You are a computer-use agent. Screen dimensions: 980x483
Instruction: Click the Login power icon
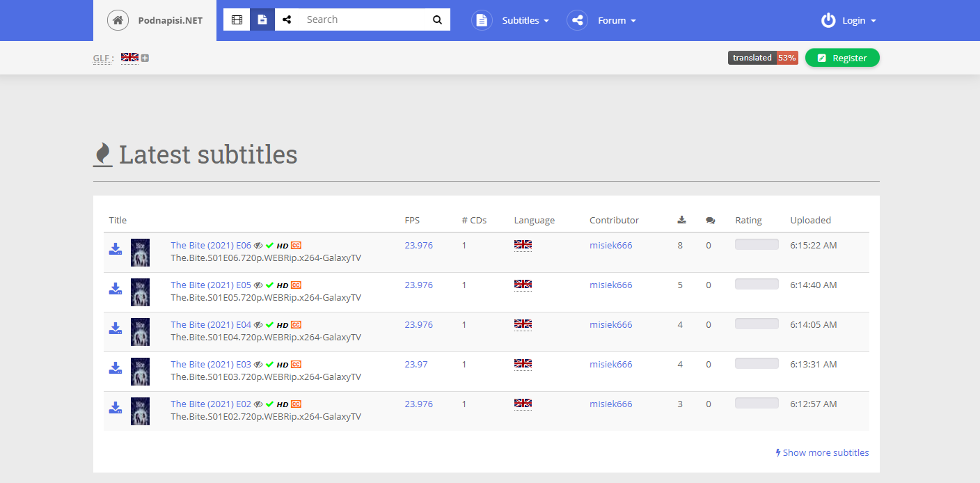(828, 20)
